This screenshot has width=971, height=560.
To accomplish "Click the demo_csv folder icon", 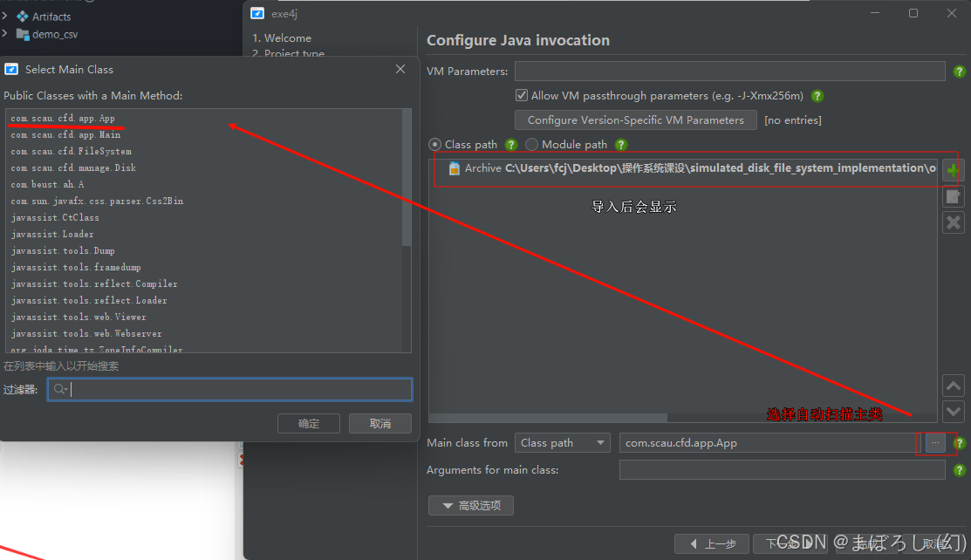I will 23,35.
